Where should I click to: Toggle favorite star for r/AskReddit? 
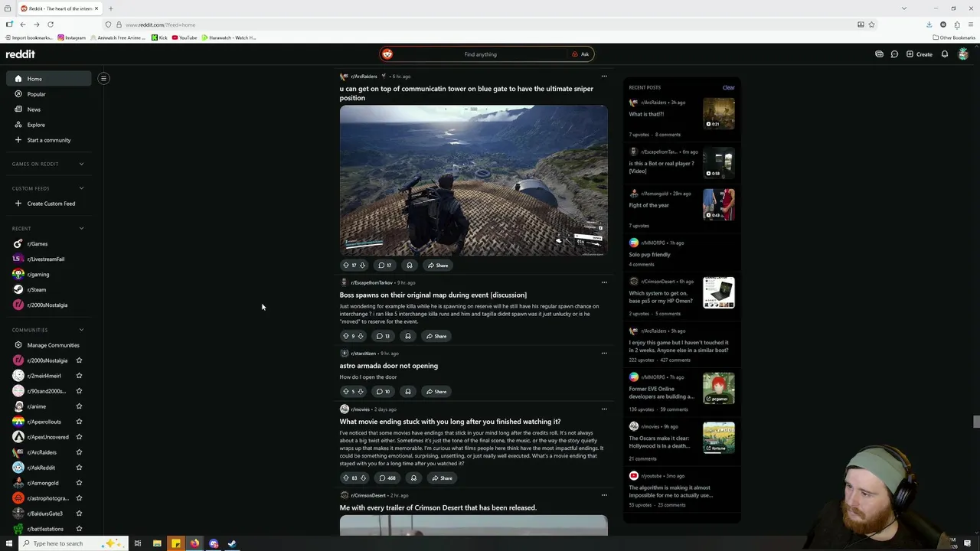pos(79,468)
